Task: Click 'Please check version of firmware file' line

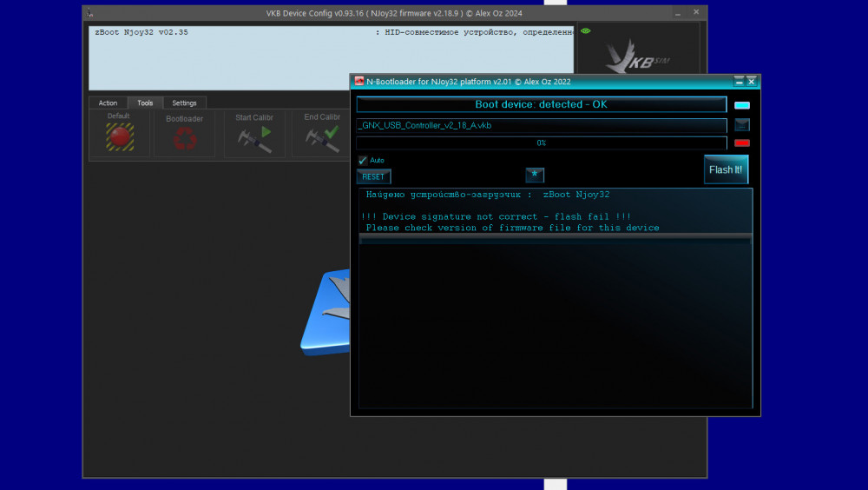Action: click(x=513, y=228)
